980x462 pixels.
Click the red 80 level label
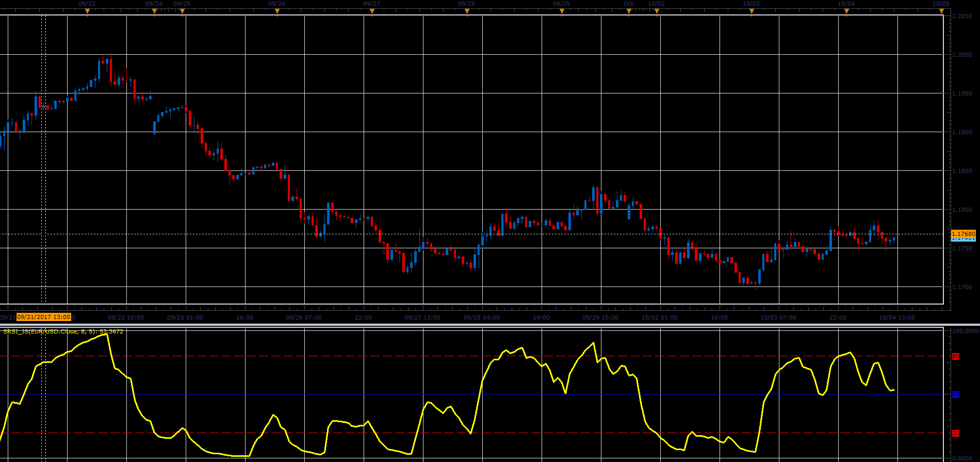click(x=956, y=357)
